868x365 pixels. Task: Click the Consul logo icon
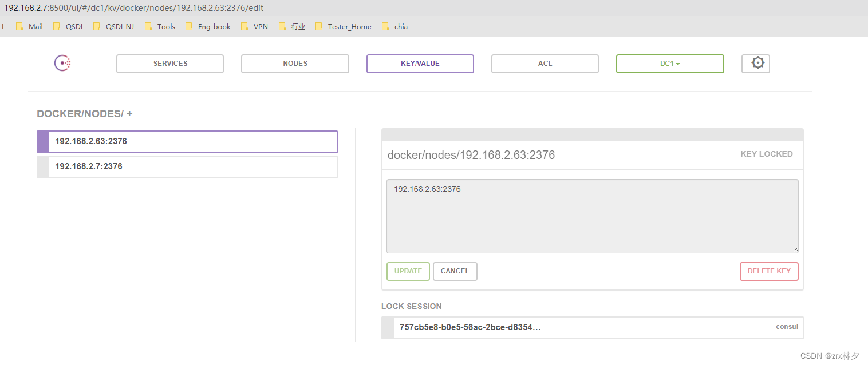click(62, 64)
